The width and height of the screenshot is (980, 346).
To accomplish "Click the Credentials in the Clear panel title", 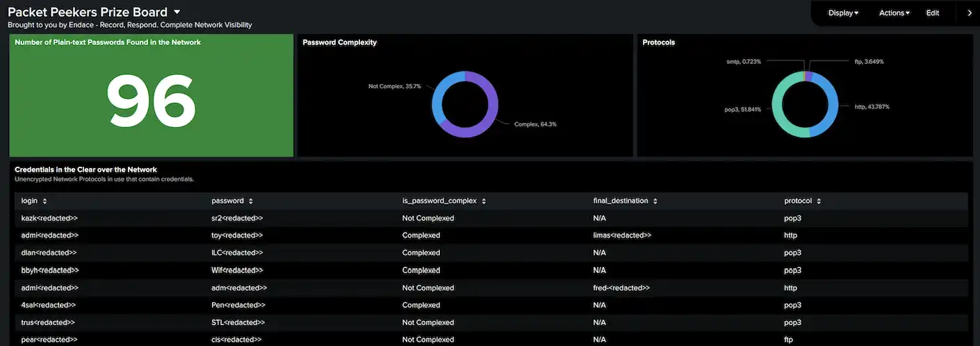I will click(x=85, y=170).
